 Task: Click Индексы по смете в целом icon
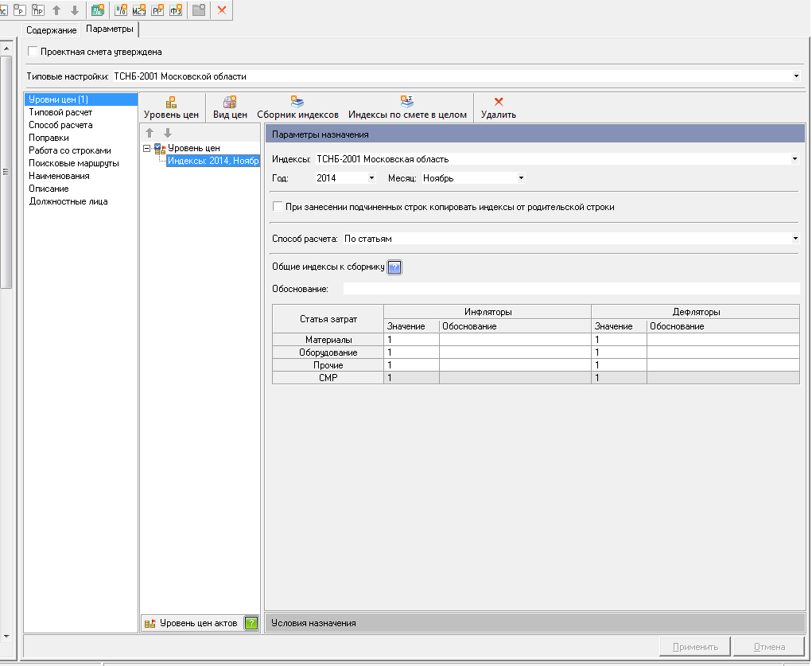(x=407, y=102)
